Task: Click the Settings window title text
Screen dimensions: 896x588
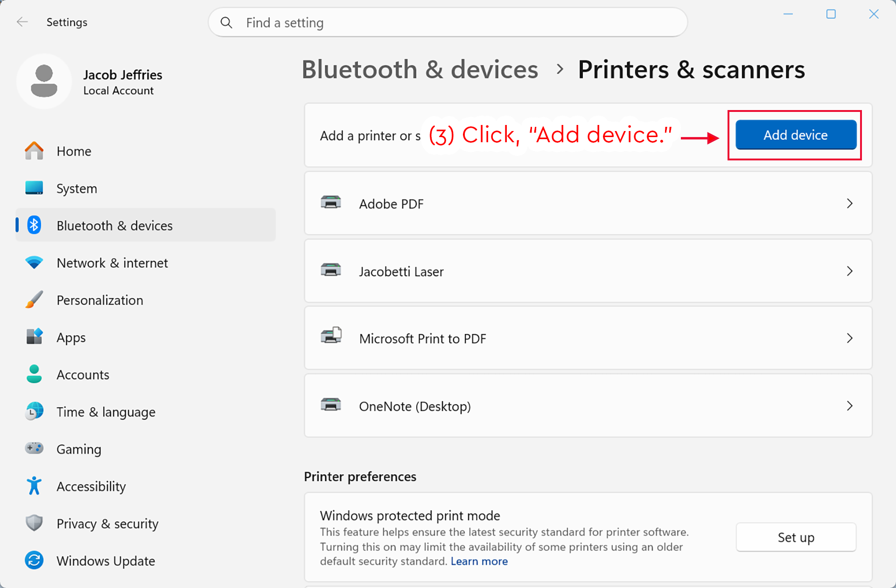Action: click(x=67, y=22)
